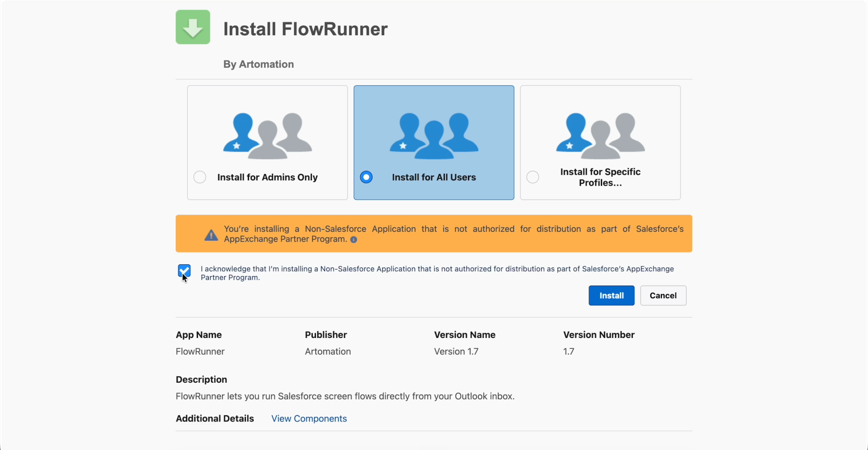Screen dimensions: 868x450
Task: Uncheck the Non-Salesforce acknowledgment checkbox
Action: [184, 271]
